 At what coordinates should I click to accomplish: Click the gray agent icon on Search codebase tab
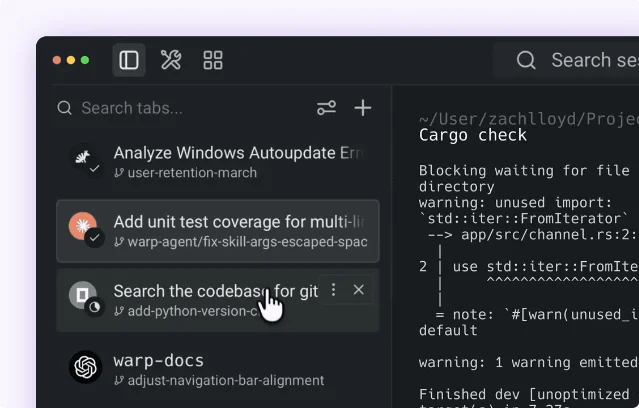coord(83,294)
